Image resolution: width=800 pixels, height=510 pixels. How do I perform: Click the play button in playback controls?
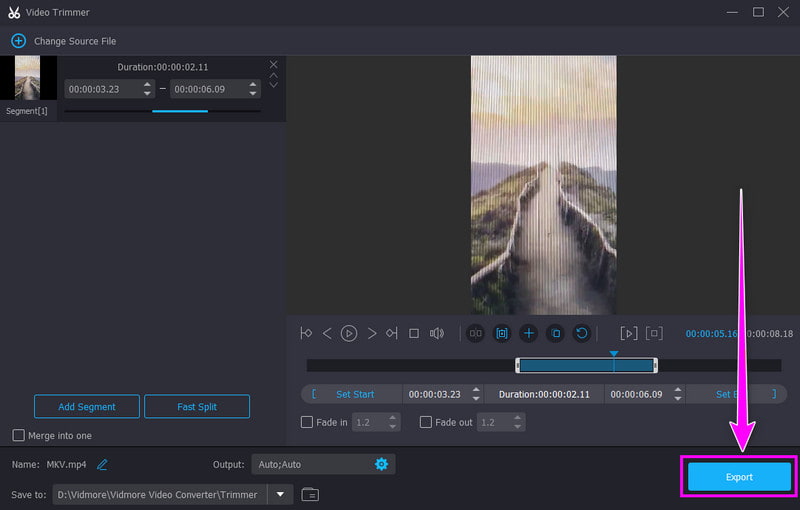(x=349, y=334)
